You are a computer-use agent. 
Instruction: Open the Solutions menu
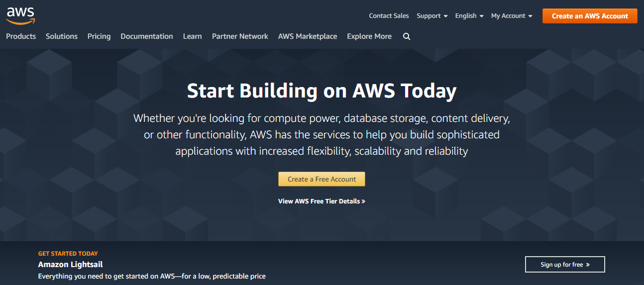coord(62,36)
